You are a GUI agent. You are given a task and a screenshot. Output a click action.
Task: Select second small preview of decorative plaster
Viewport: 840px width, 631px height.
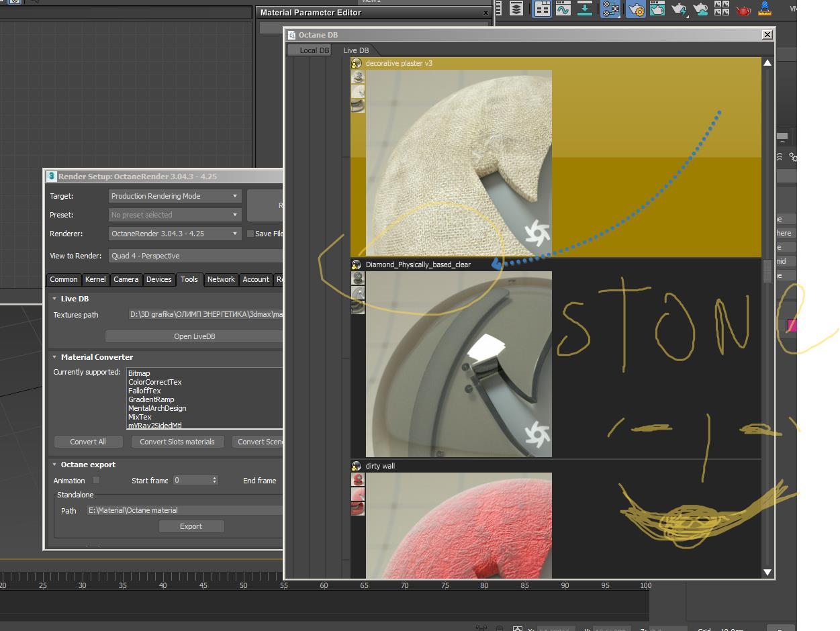[359, 91]
